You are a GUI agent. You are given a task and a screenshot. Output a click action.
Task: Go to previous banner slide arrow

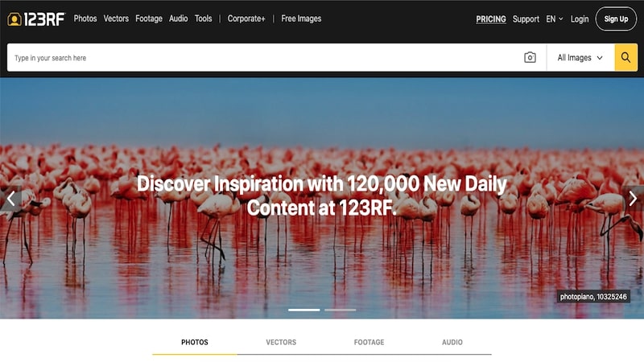pyautogui.click(x=10, y=199)
